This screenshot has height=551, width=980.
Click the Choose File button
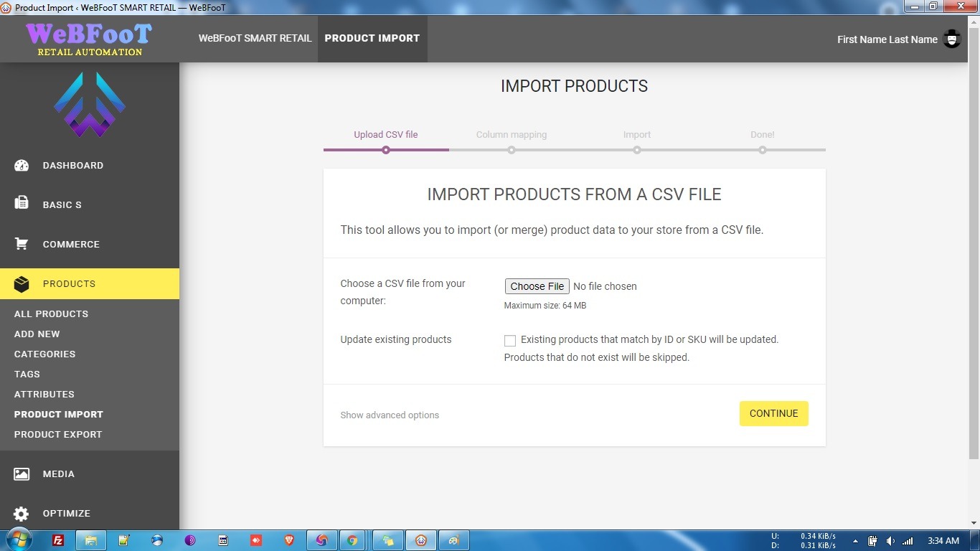537,286
